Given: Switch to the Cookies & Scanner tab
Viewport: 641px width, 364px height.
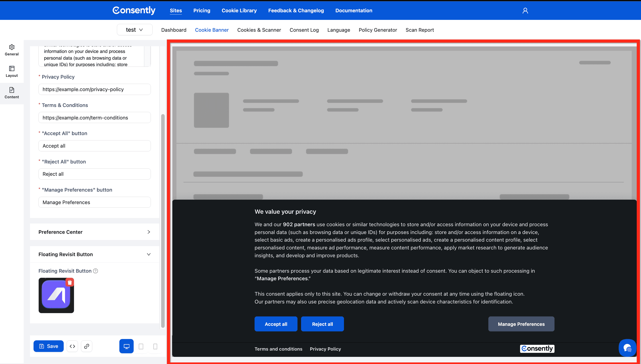Looking at the screenshot, I should click(259, 30).
